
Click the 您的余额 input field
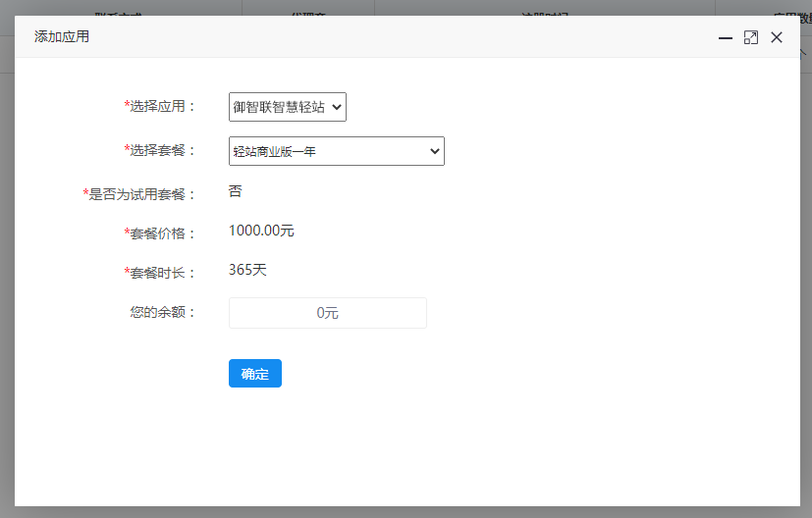pyautogui.click(x=327, y=313)
